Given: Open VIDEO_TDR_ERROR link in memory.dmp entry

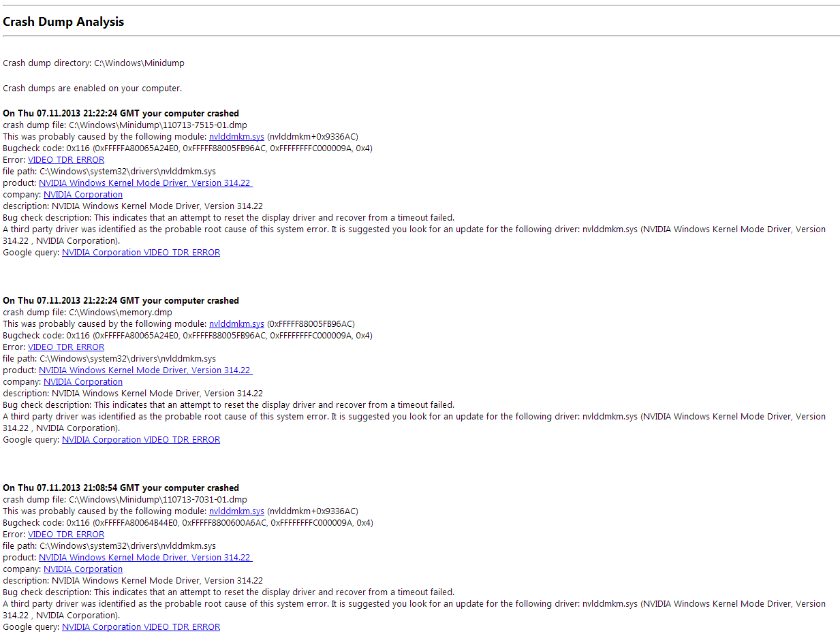Looking at the screenshot, I should [x=66, y=347].
